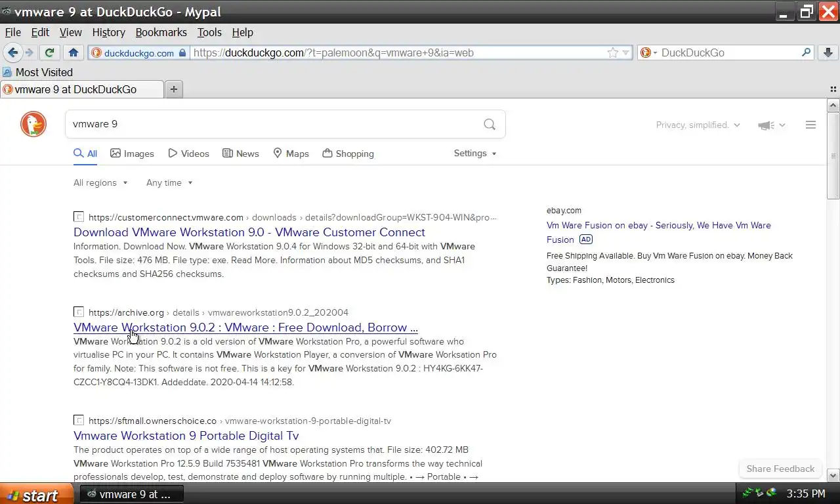Open the hamburger menu on DuckDuckGo page

(810, 125)
